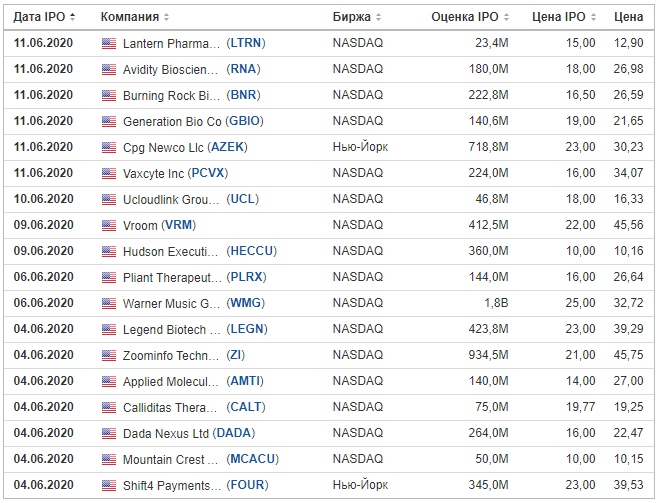Click the flag icon for Warner Music

point(109,304)
